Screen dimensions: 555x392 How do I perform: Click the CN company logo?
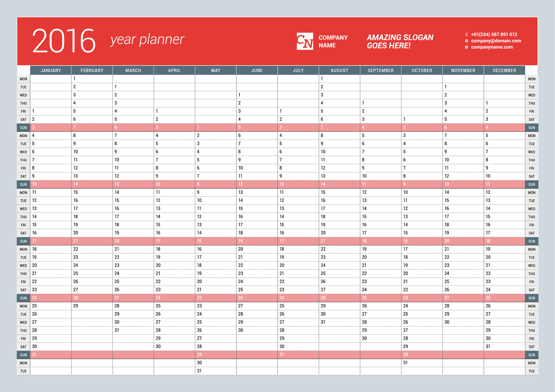pyautogui.click(x=305, y=41)
